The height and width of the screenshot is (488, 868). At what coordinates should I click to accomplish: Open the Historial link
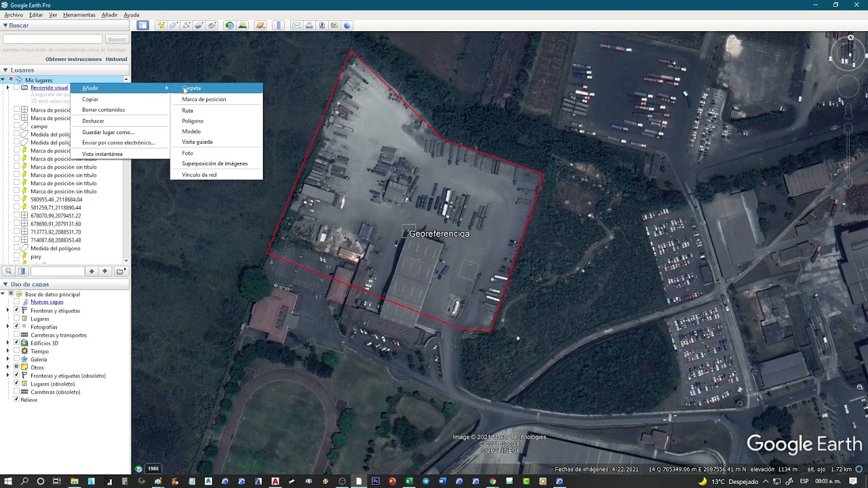coord(117,59)
